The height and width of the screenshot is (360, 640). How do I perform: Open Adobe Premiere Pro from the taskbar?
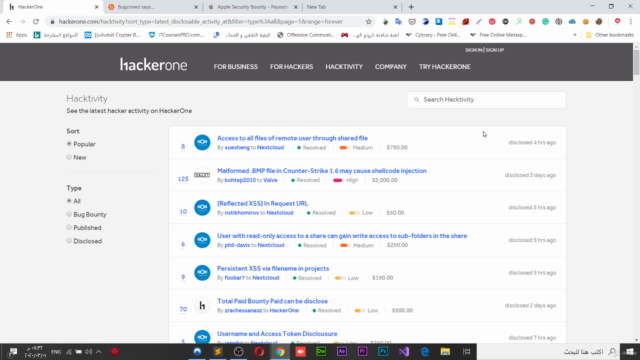362,351
